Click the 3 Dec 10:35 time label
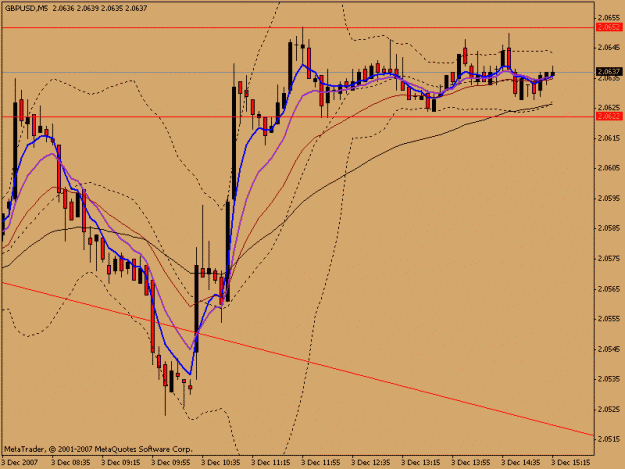This screenshot has width=625, height=469. click(221, 462)
